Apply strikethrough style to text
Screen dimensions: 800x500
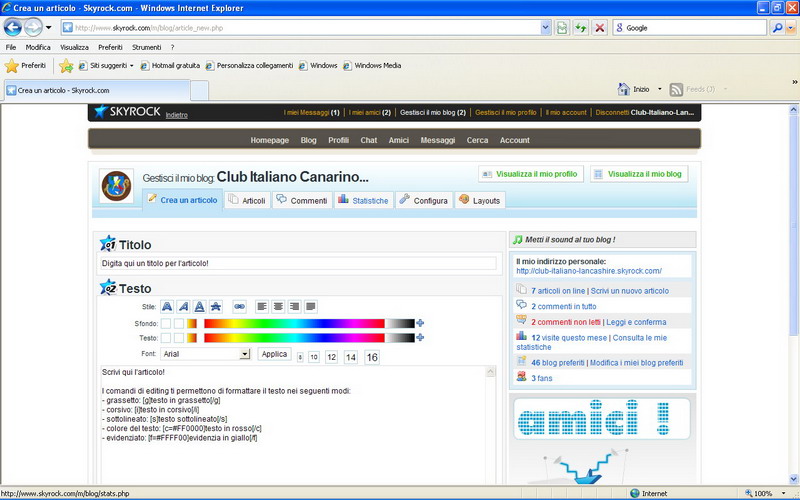216,307
